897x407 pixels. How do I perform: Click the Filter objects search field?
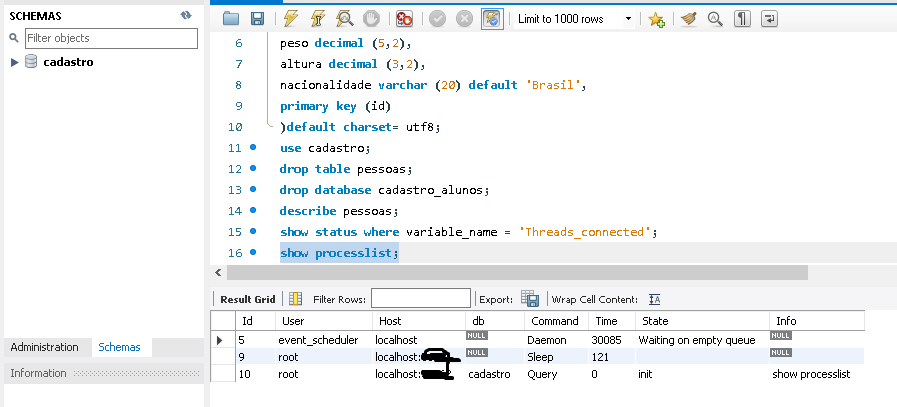[x=111, y=38]
